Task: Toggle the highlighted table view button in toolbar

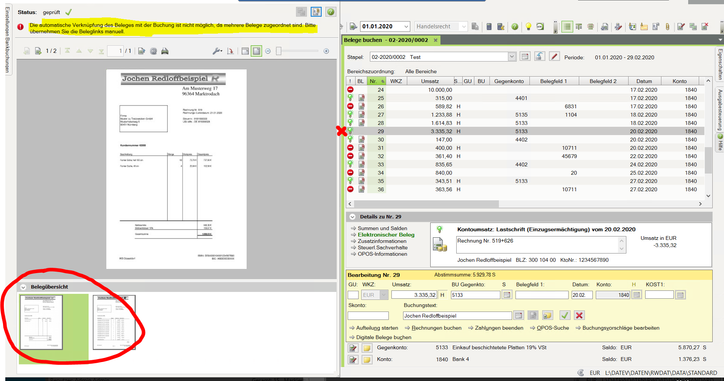Action: click(x=567, y=27)
